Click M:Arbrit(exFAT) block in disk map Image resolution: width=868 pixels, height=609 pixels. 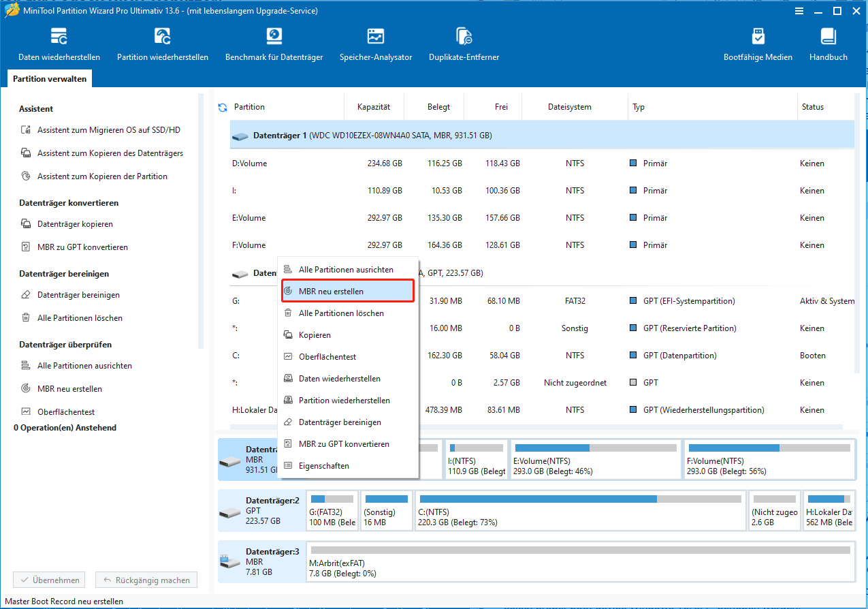581,562
